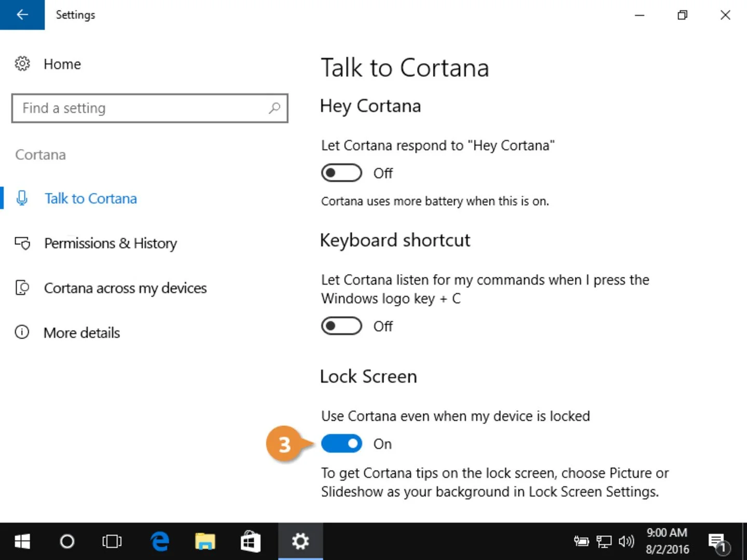
Task: Click the Find a setting search field
Action: [149, 108]
